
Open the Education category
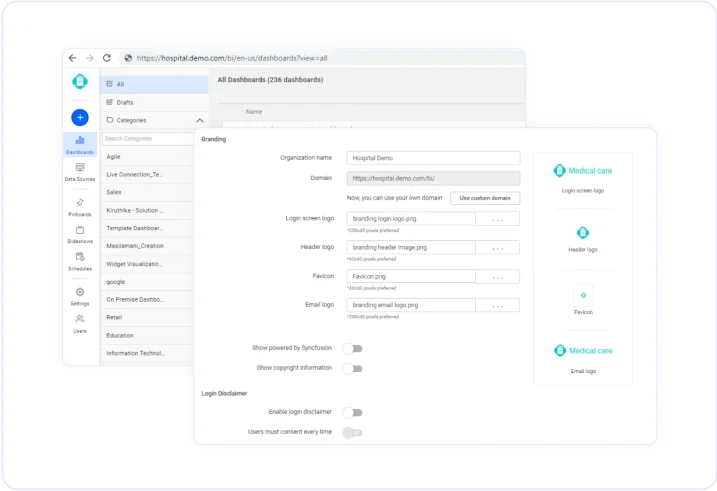146,336
